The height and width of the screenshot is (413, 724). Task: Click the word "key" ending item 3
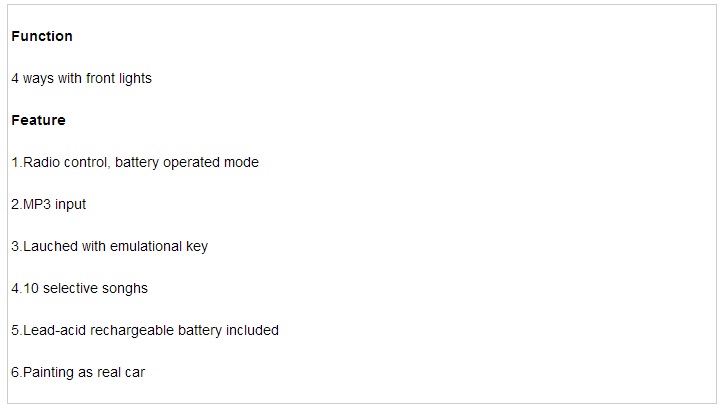[x=197, y=246]
